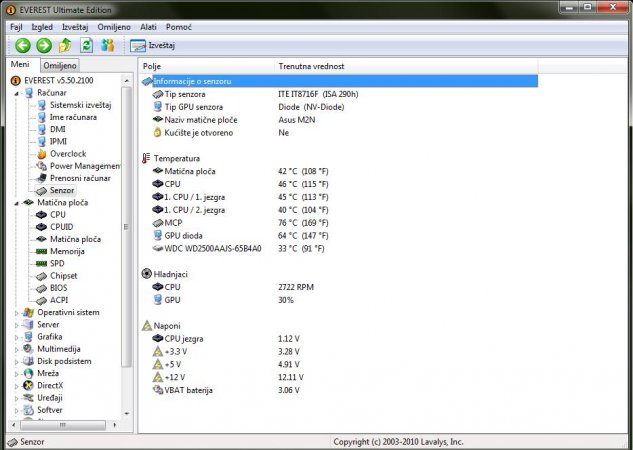Select the Informacije o senzoru group row
633x450 pixels.
[x=340, y=81]
